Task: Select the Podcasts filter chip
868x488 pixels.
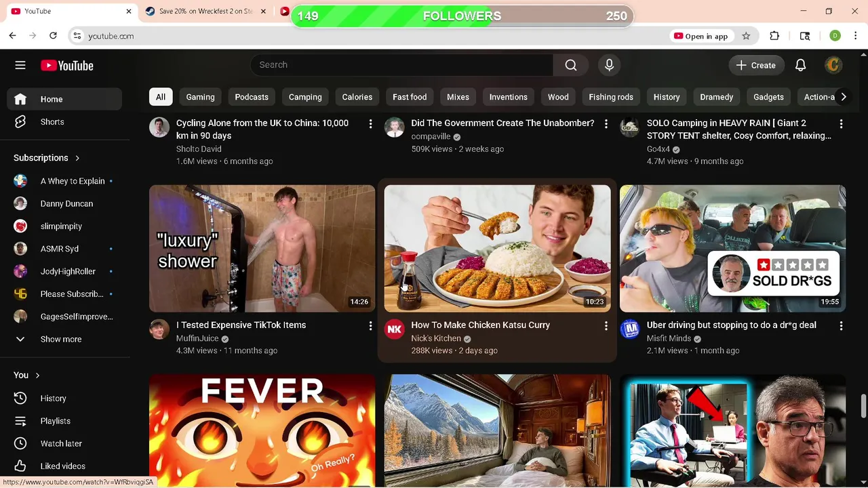Action: tap(252, 97)
